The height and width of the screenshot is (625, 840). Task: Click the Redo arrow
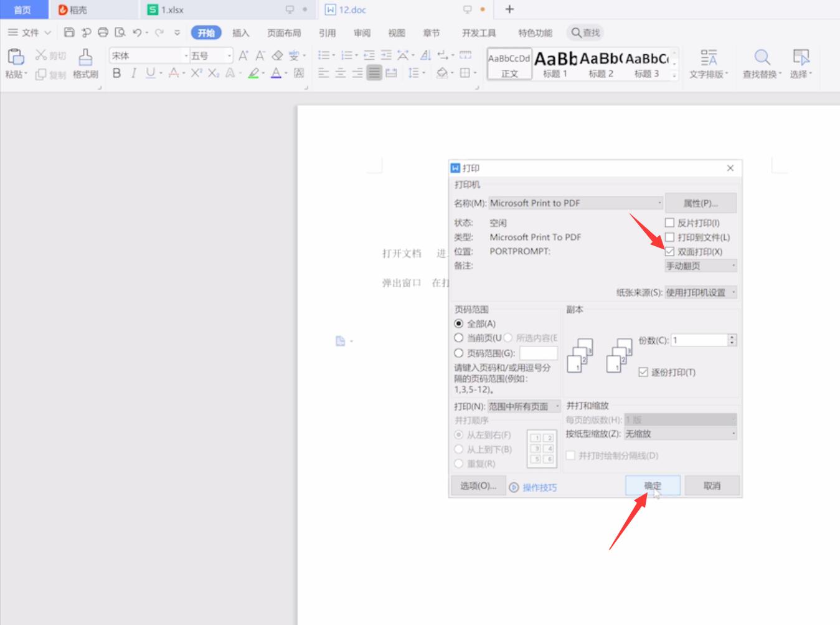point(159,32)
